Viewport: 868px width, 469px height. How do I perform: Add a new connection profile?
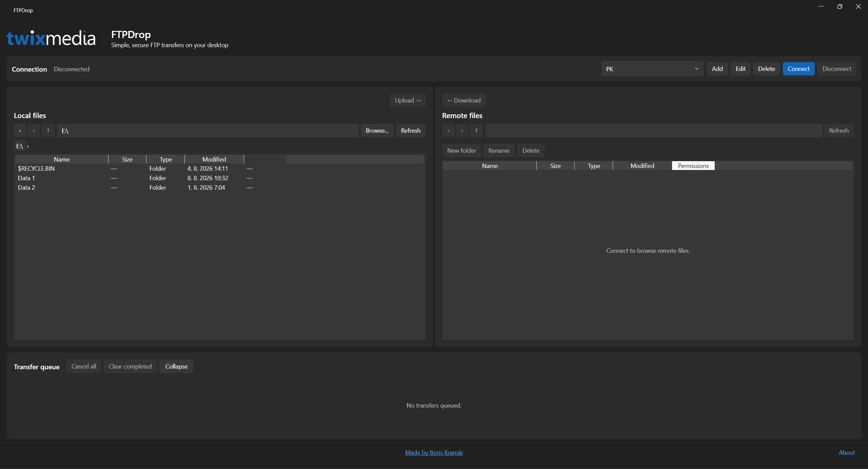click(x=717, y=69)
